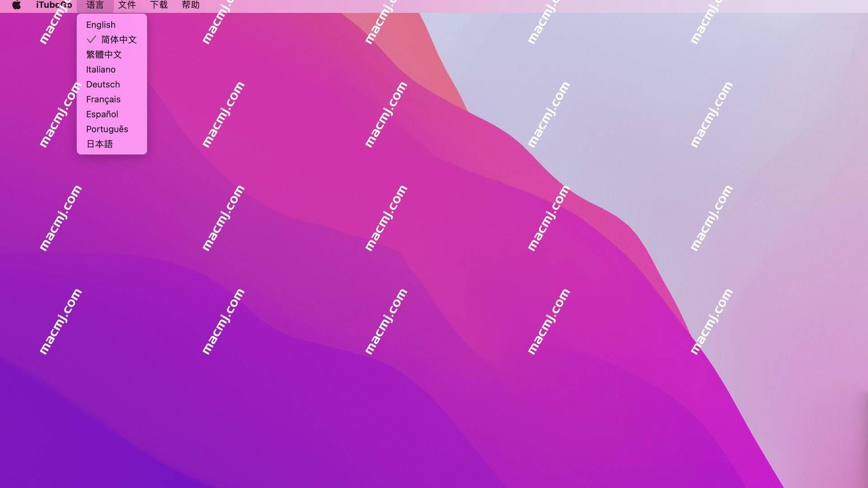Select English from language menu
Screen dimensions: 868x488
point(101,24)
